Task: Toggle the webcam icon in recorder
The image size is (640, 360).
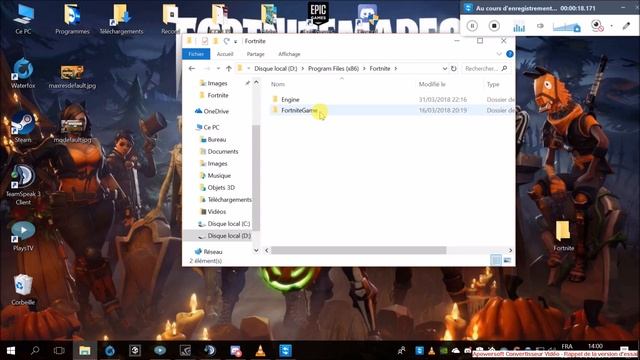Action: (x=597, y=26)
